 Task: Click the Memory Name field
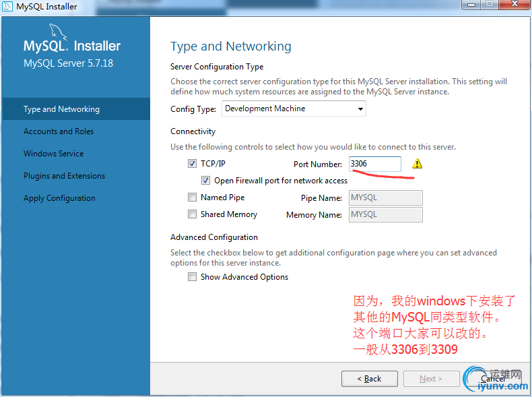(386, 214)
